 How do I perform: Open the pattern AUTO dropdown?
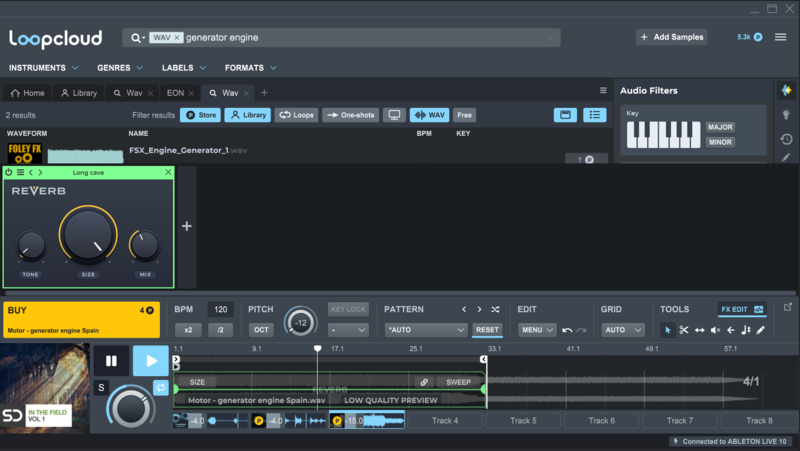coord(426,330)
